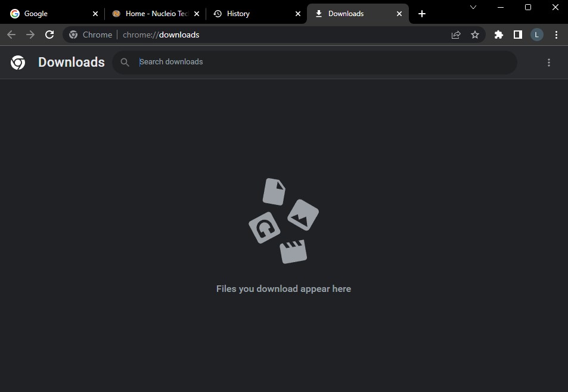Reload the Downloads page
The width and height of the screenshot is (568, 392).
pyautogui.click(x=49, y=35)
